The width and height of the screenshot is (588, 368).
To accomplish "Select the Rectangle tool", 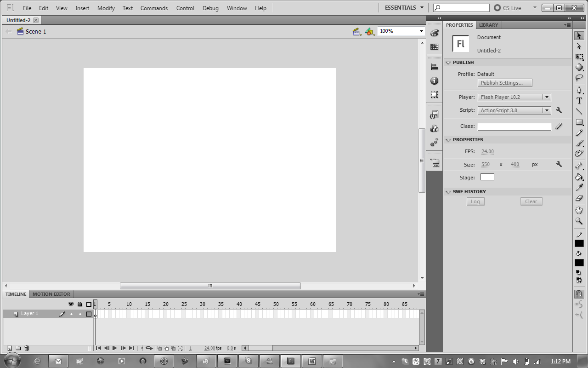I will click(x=579, y=122).
